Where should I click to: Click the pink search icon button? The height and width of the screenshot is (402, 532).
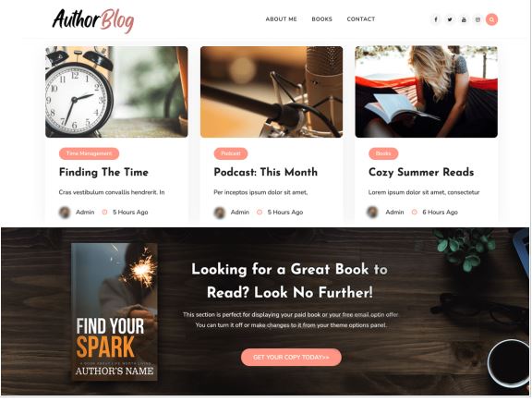pyautogui.click(x=491, y=19)
